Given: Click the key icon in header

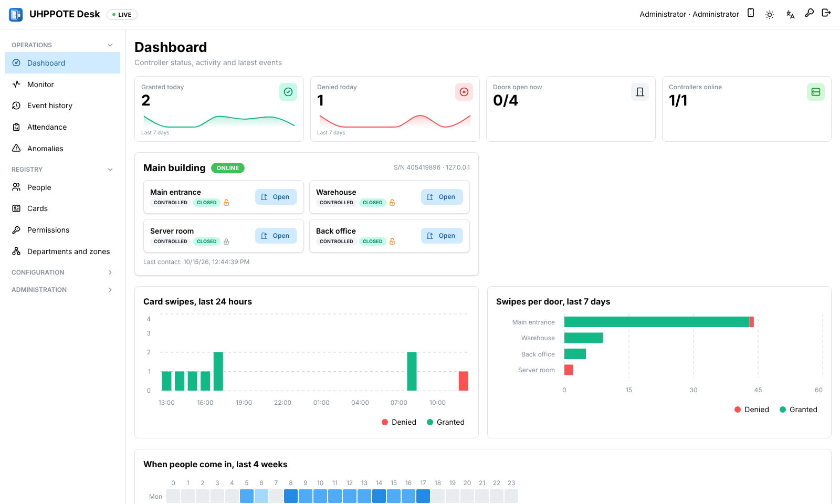Looking at the screenshot, I should click(810, 13).
